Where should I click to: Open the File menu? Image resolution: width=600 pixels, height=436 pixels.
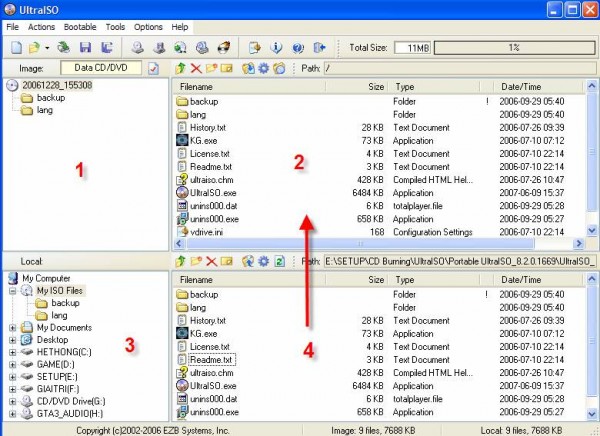click(12, 27)
